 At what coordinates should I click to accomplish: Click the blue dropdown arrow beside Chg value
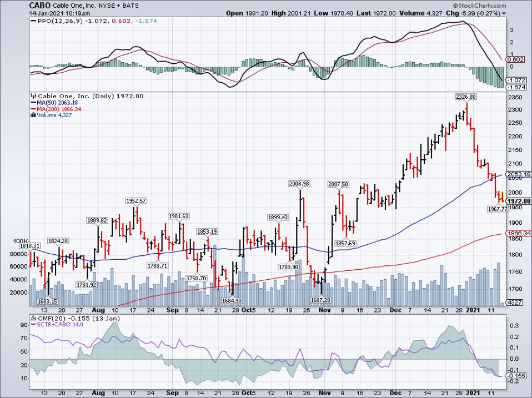[x=504, y=13]
